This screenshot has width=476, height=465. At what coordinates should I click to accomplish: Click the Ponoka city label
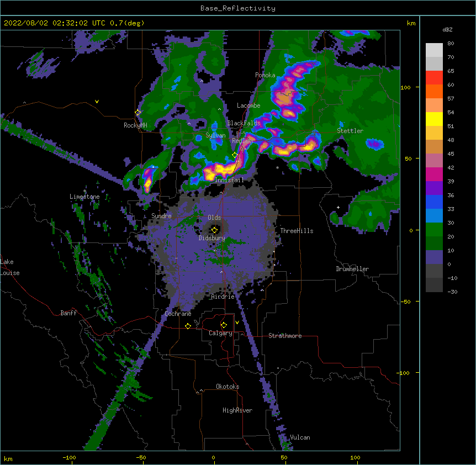click(265, 75)
